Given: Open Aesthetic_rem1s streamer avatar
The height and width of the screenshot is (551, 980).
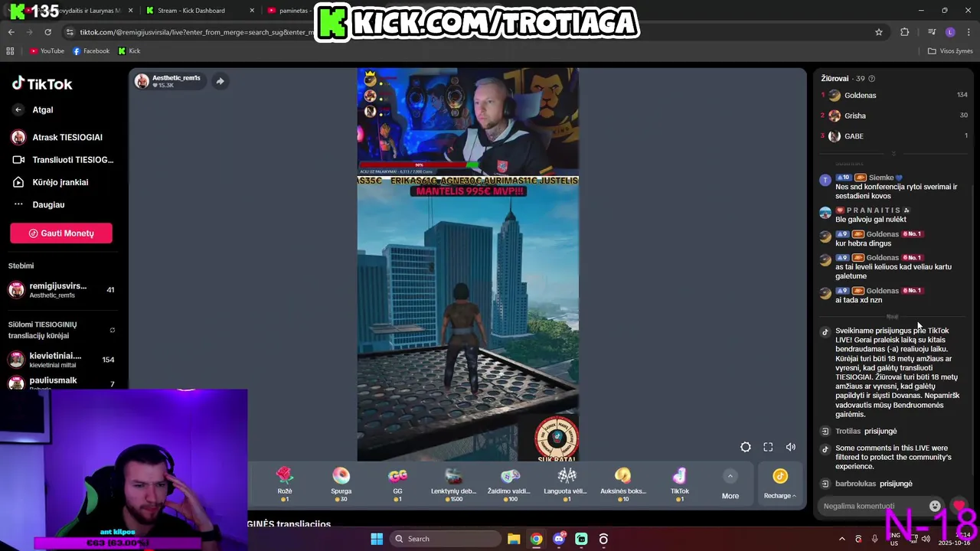Looking at the screenshot, I should point(142,81).
